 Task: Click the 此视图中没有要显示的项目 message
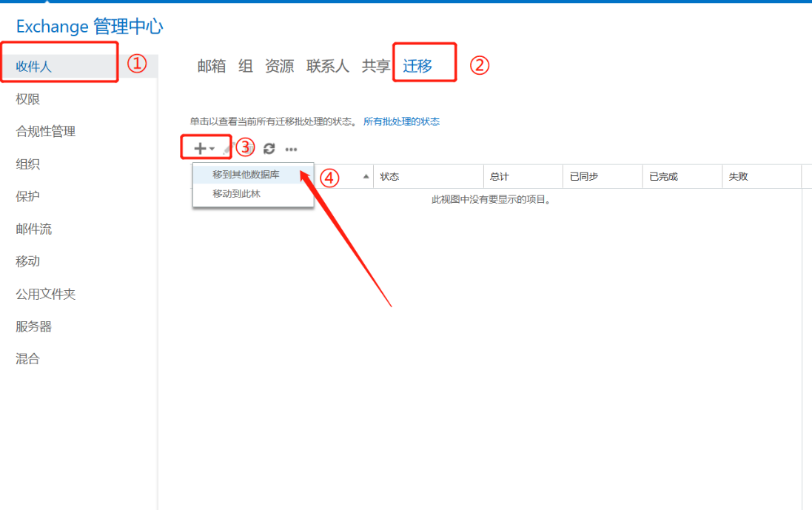[x=491, y=199]
